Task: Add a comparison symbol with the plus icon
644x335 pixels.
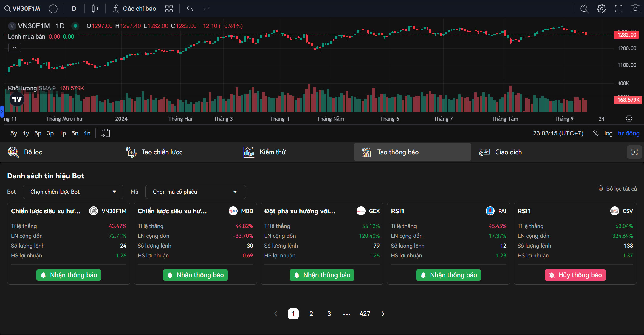Action: [53, 8]
